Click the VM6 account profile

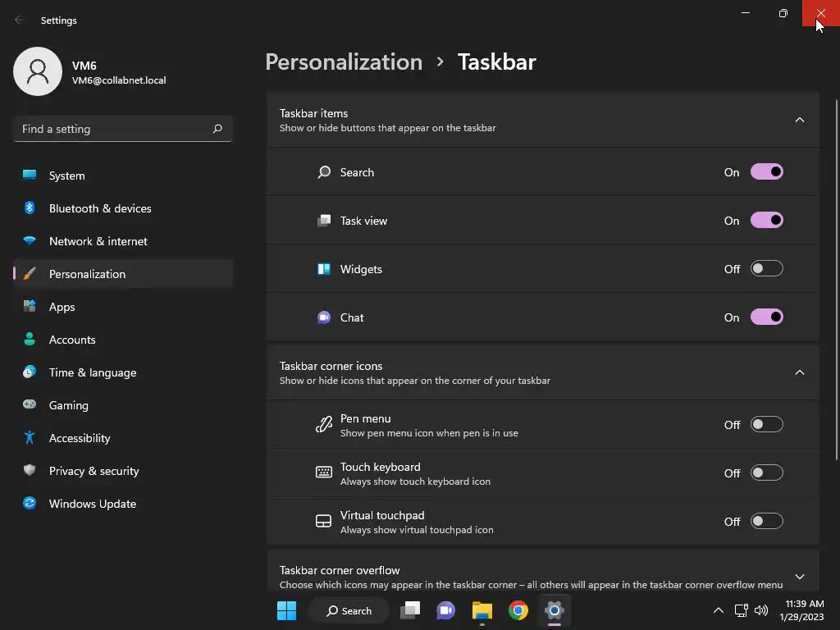90,72
